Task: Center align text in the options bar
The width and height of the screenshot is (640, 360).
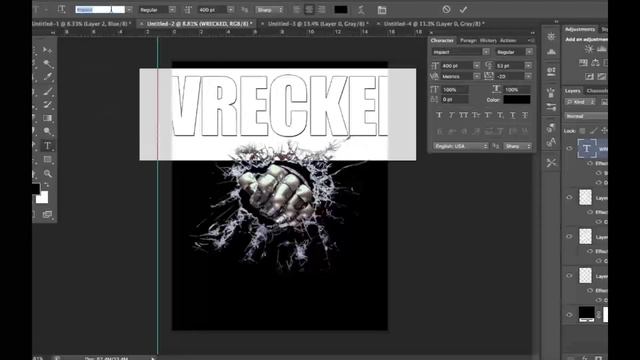Action: [x=309, y=9]
